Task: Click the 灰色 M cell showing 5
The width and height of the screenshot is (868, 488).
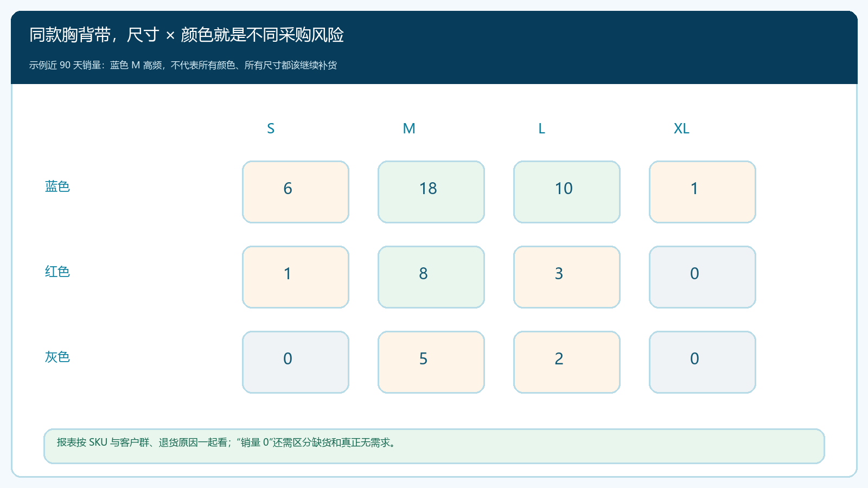Action: (x=431, y=362)
